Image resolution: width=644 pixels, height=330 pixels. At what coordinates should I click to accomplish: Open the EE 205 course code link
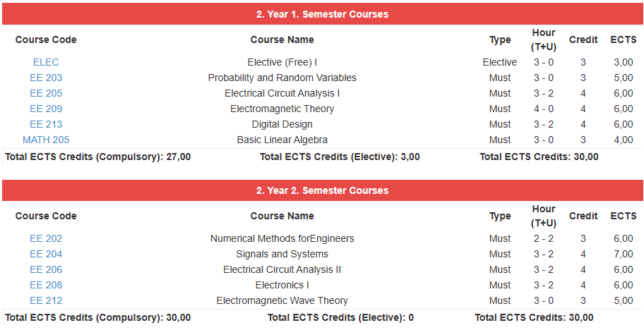(46, 93)
